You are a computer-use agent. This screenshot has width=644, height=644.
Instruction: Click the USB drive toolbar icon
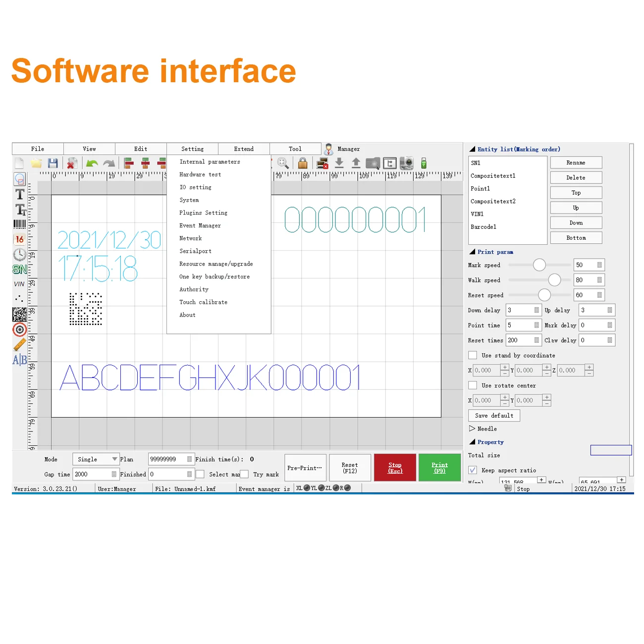(x=424, y=163)
